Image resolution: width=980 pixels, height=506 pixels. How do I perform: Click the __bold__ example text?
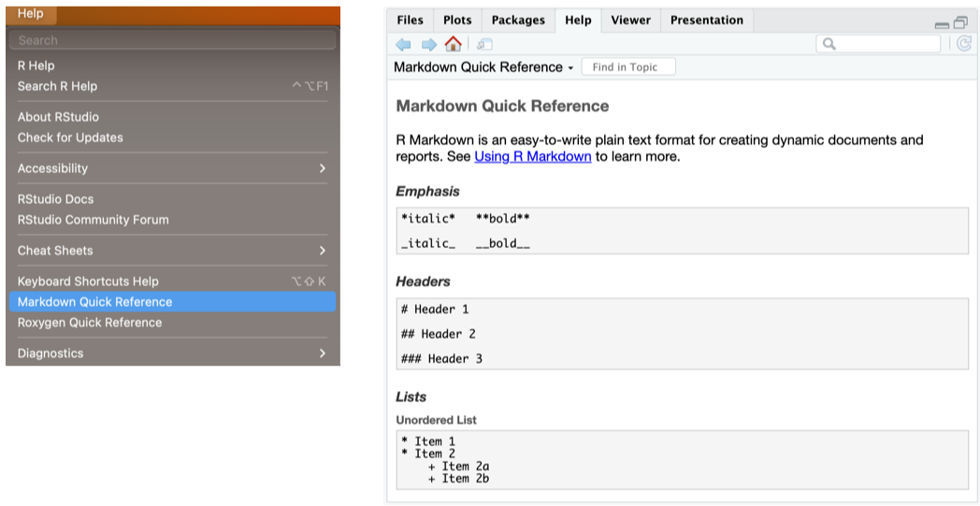click(503, 243)
